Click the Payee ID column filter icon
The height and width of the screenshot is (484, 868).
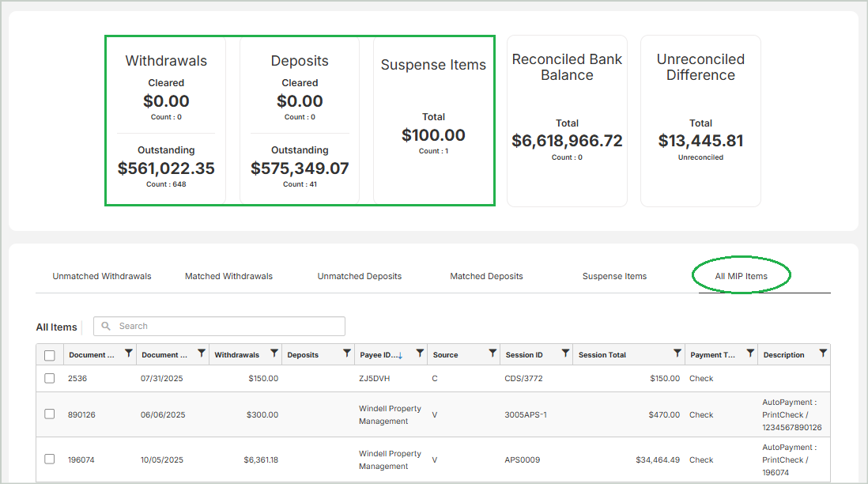coord(420,354)
